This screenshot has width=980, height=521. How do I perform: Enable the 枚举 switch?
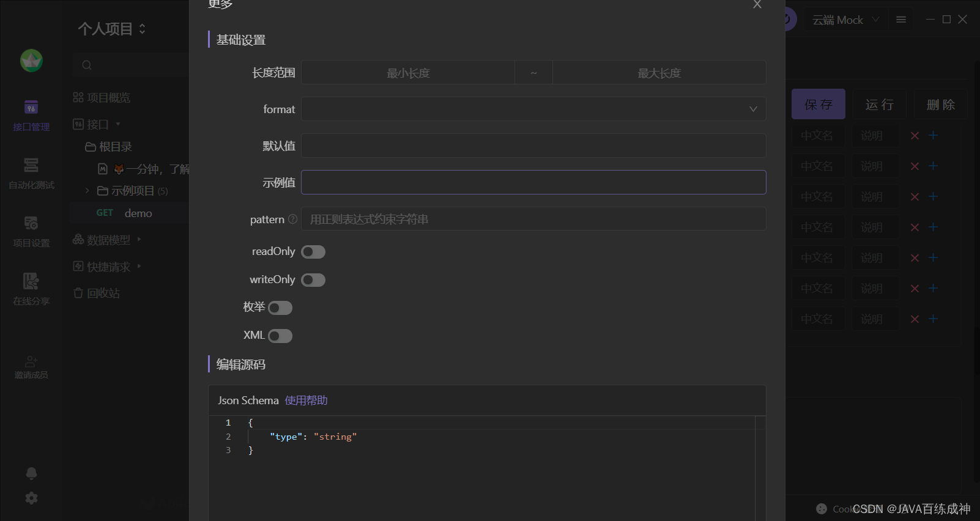point(280,308)
